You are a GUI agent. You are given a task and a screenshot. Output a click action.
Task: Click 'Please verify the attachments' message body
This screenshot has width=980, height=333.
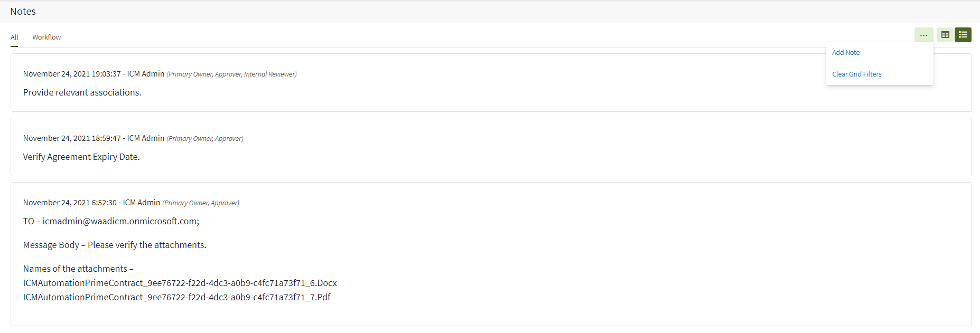point(147,245)
